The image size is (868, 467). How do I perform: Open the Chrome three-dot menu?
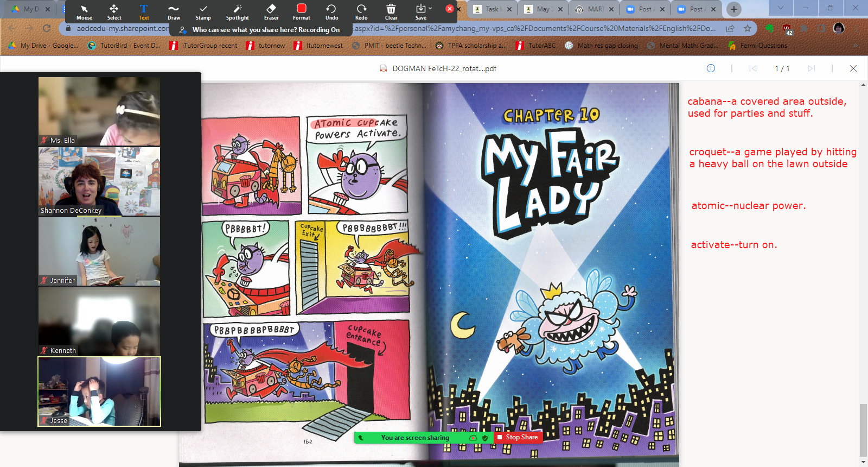pyautogui.click(x=857, y=28)
